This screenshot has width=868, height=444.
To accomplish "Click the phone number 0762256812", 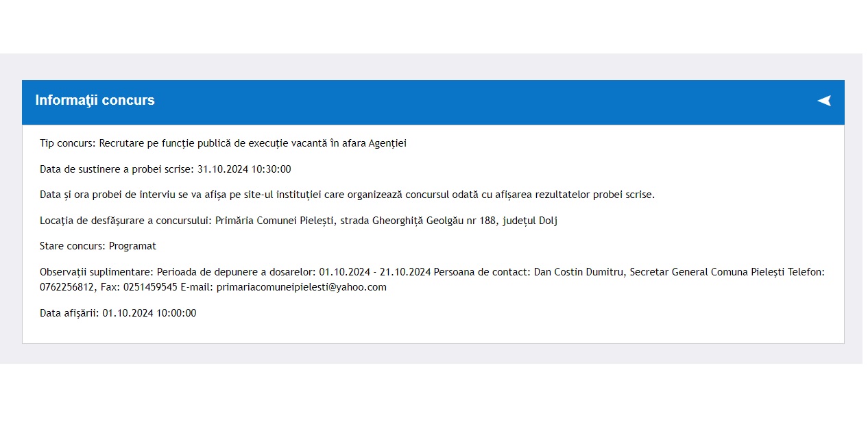I will (x=67, y=287).
